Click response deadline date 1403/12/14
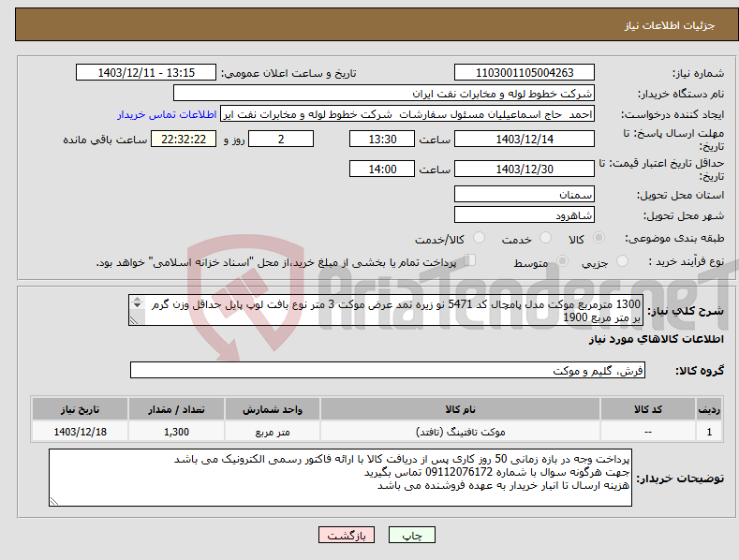739x560 pixels. [525, 139]
